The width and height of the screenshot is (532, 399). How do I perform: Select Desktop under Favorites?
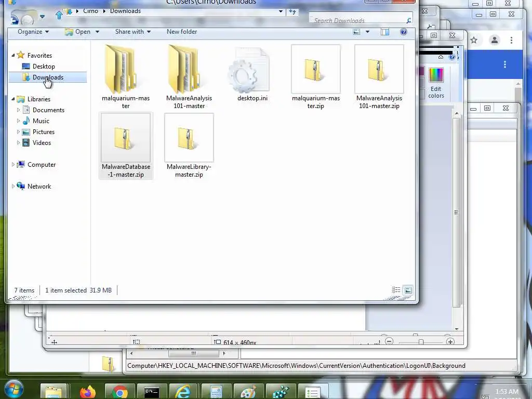coord(44,66)
